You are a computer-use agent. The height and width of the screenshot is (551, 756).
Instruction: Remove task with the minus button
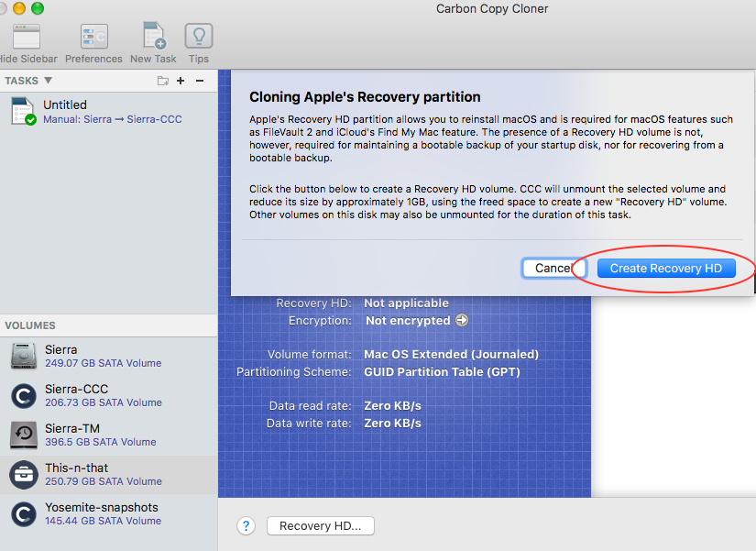tap(200, 81)
